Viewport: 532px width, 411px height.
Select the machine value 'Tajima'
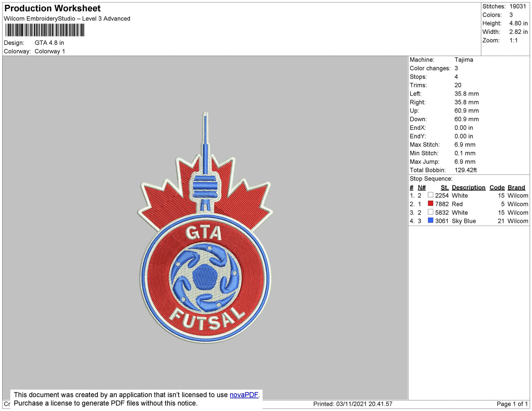464,60
